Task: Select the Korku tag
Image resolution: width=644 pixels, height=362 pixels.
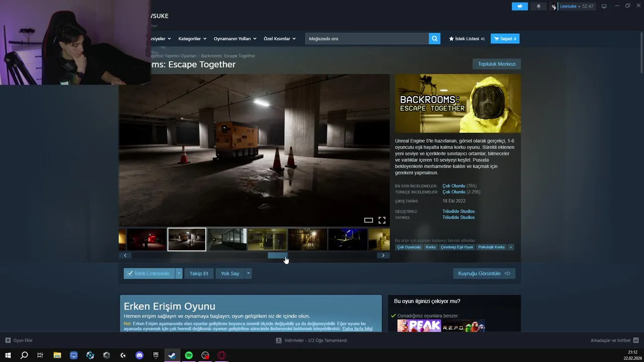Action: 431,247
